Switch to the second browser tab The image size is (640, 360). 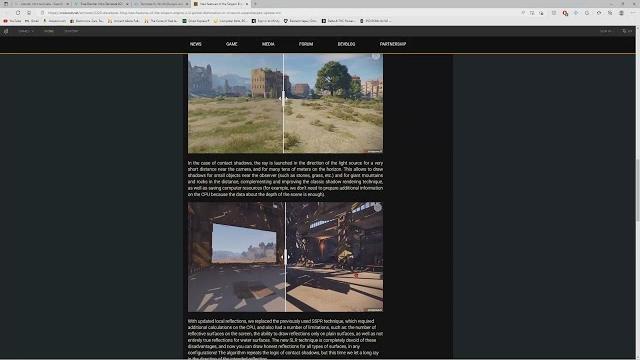101,4
